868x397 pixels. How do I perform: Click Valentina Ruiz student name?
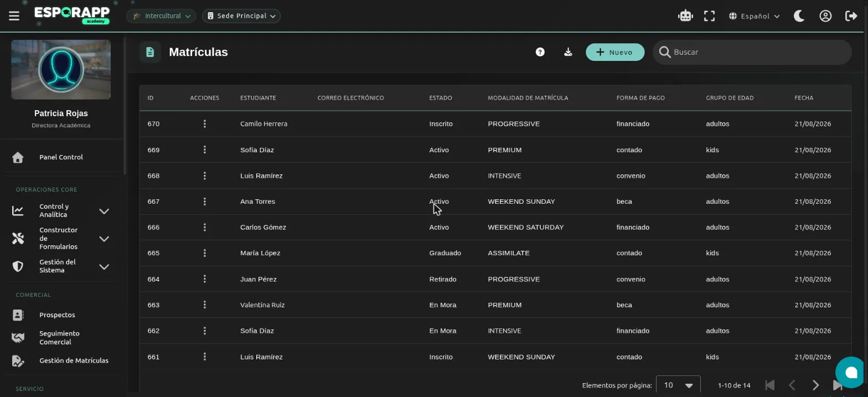(x=262, y=305)
